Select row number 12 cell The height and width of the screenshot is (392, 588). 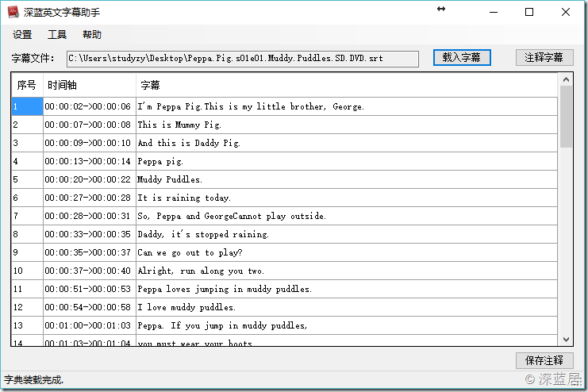[x=27, y=307]
